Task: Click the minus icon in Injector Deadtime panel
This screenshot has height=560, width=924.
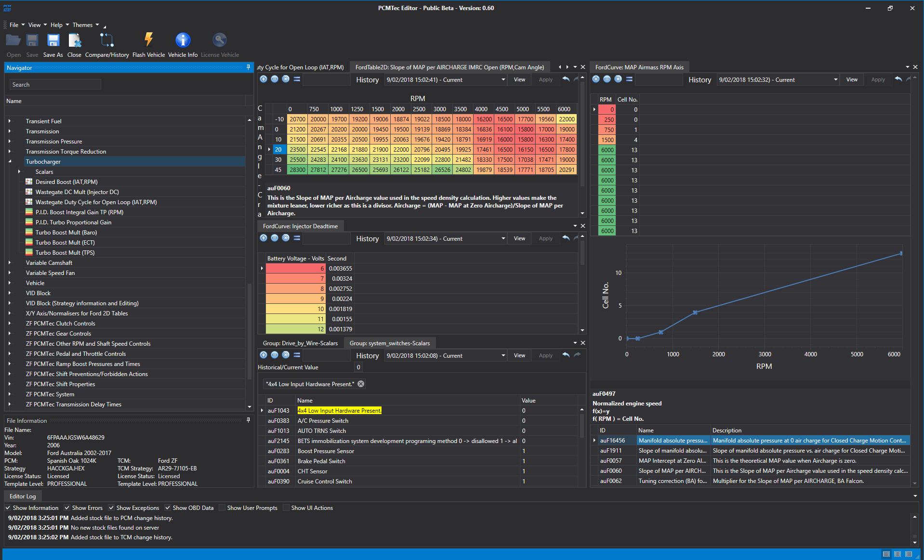Action: point(275,238)
